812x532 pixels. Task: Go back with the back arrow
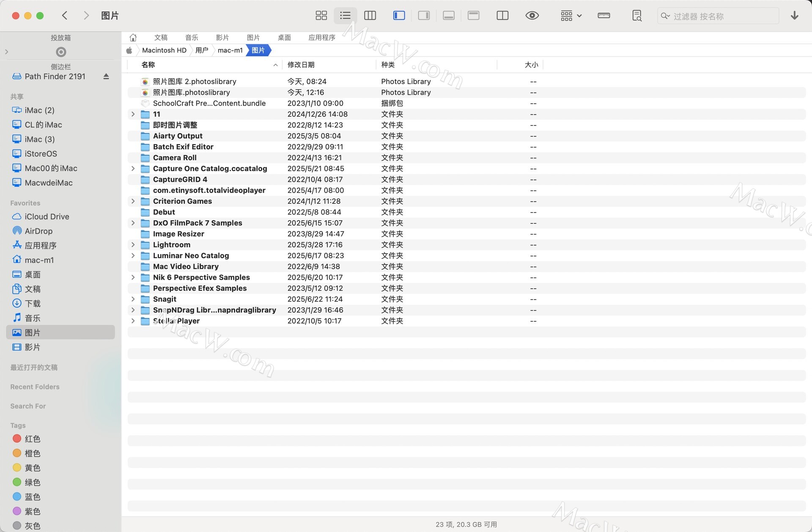coord(65,16)
